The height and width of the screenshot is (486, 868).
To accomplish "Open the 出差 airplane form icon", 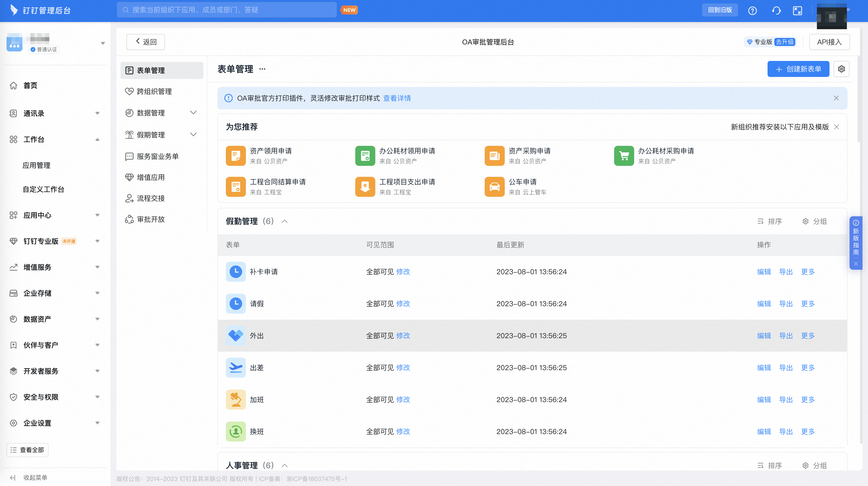I will pos(236,367).
